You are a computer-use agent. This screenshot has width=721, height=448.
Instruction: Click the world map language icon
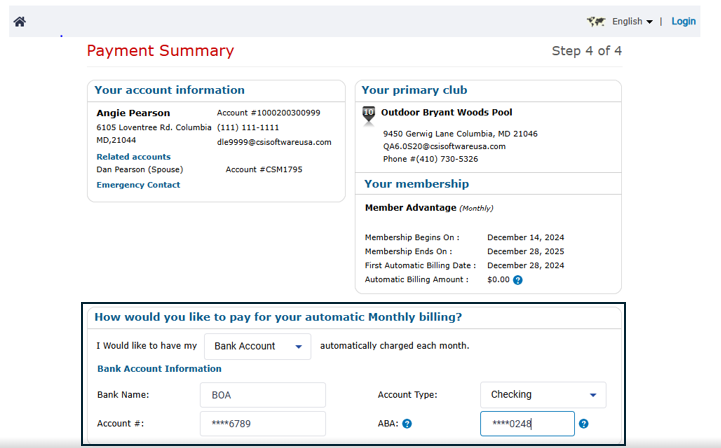coord(596,21)
